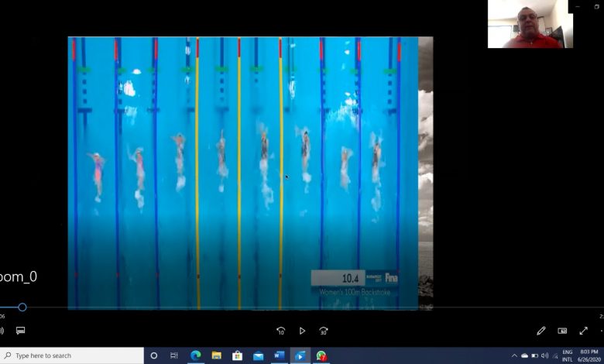Open File Explorer from taskbar
The image size is (604, 364).
pyautogui.click(x=217, y=355)
